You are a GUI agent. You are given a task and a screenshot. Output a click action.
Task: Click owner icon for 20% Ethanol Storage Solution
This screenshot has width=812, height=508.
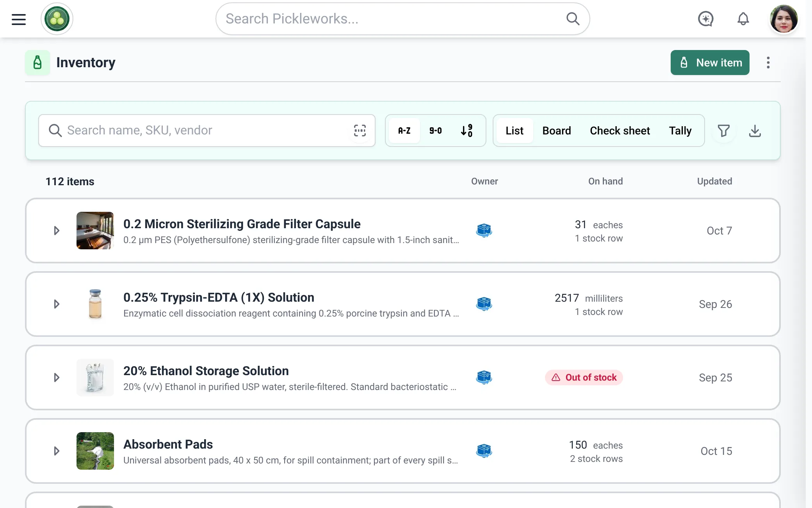pos(484,377)
